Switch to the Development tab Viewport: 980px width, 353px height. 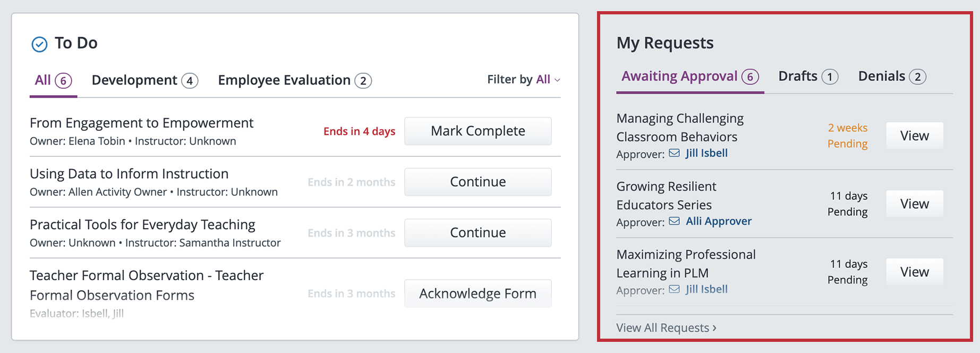click(x=144, y=80)
